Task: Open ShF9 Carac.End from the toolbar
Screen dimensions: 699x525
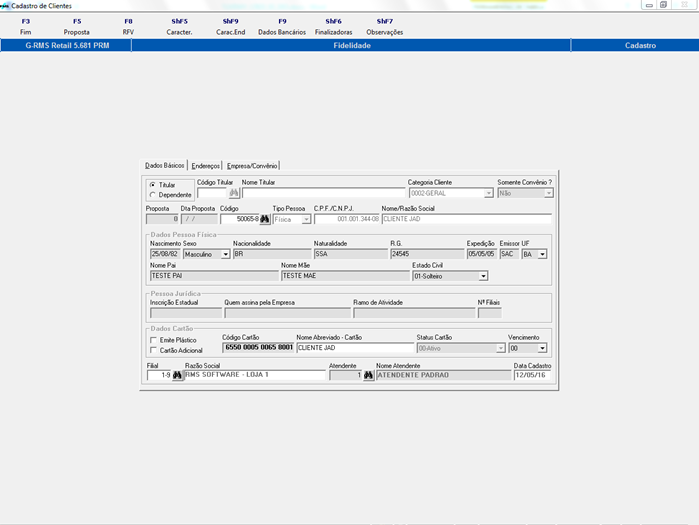Action: pyautogui.click(x=230, y=27)
